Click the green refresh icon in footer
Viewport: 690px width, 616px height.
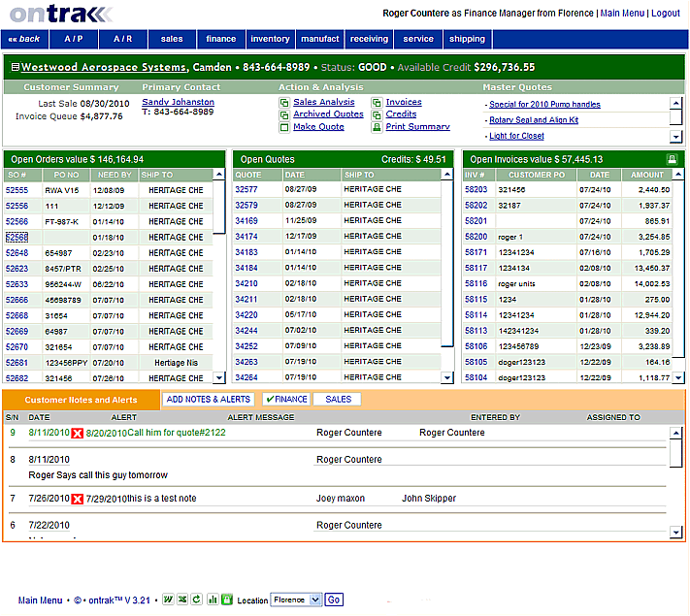pyautogui.click(x=197, y=600)
